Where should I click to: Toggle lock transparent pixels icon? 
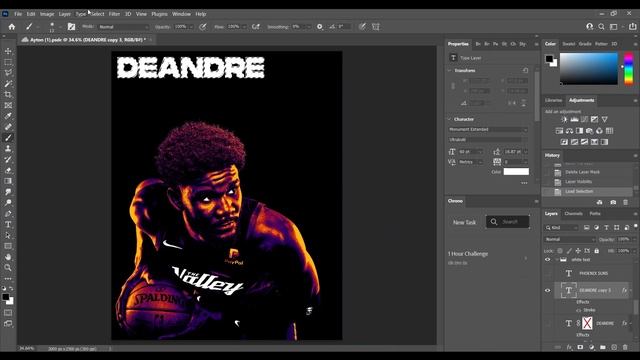tap(560, 251)
